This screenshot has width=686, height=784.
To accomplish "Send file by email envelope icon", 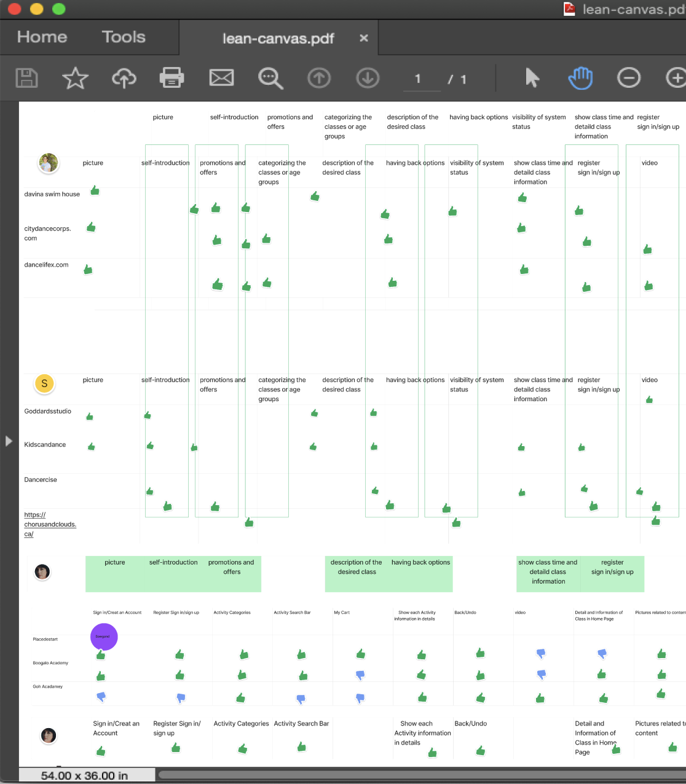I will tap(221, 78).
